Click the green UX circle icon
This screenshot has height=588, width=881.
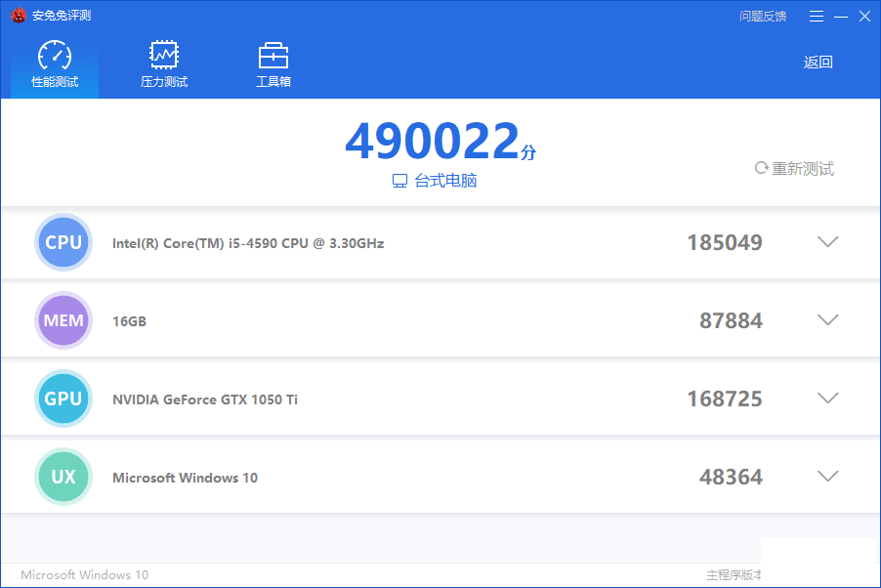pos(63,477)
